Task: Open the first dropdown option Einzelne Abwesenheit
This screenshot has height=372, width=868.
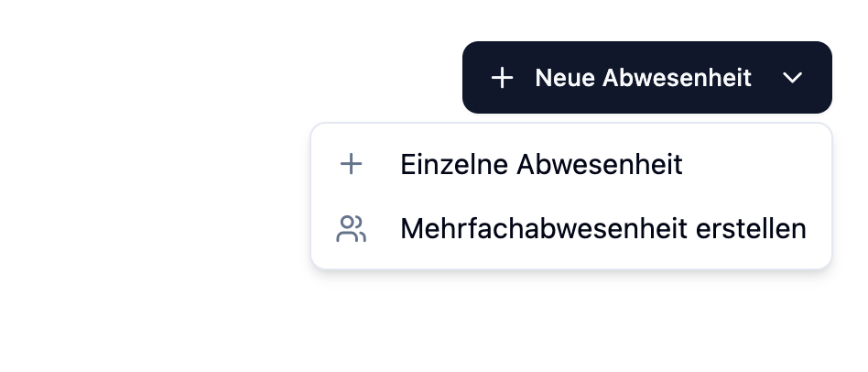Action: click(x=541, y=165)
